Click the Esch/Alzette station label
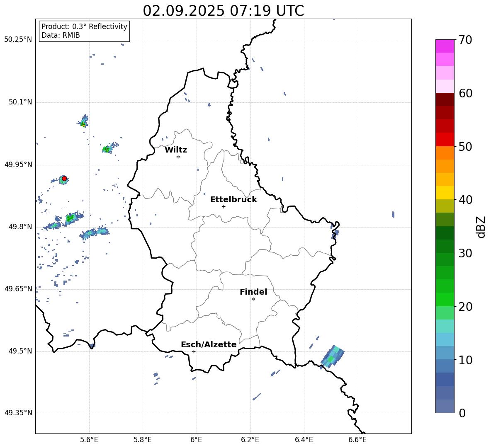This screenshot has height=448, width=491. tap(209, 345)
